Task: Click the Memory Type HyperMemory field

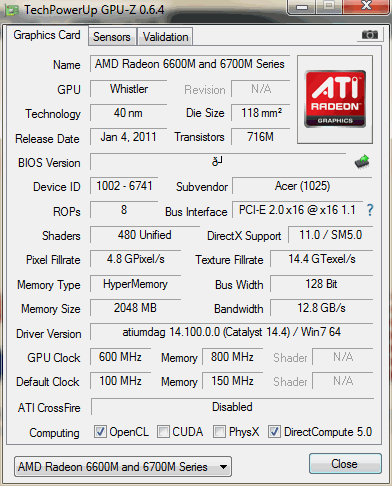Action: coord(135,284)
